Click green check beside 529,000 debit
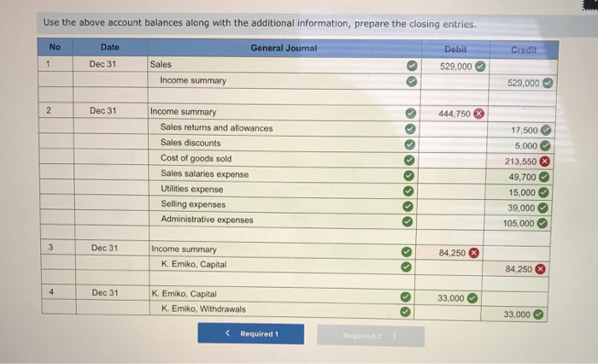Image resolution: width=598 pixels, height=364 pixels. coord(480,67)
